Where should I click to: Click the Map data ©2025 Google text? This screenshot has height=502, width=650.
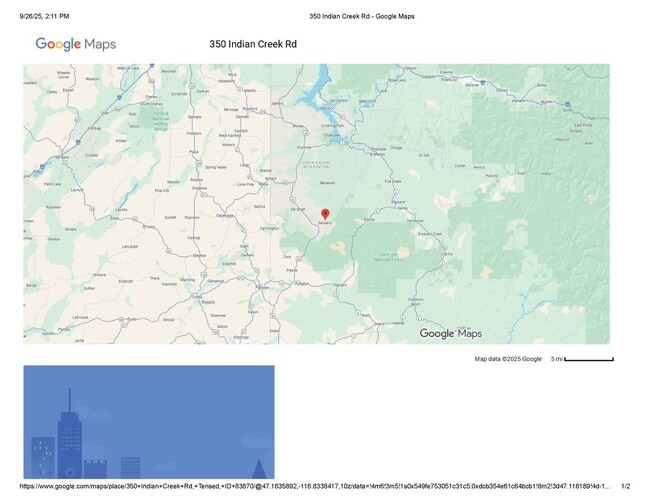coord(507,358)
